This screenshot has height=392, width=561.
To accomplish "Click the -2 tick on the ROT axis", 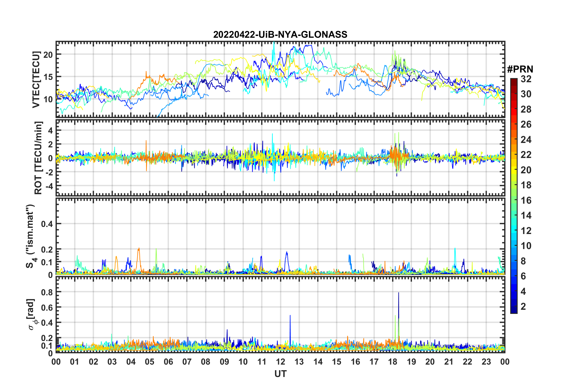I will tap(49, 172).
